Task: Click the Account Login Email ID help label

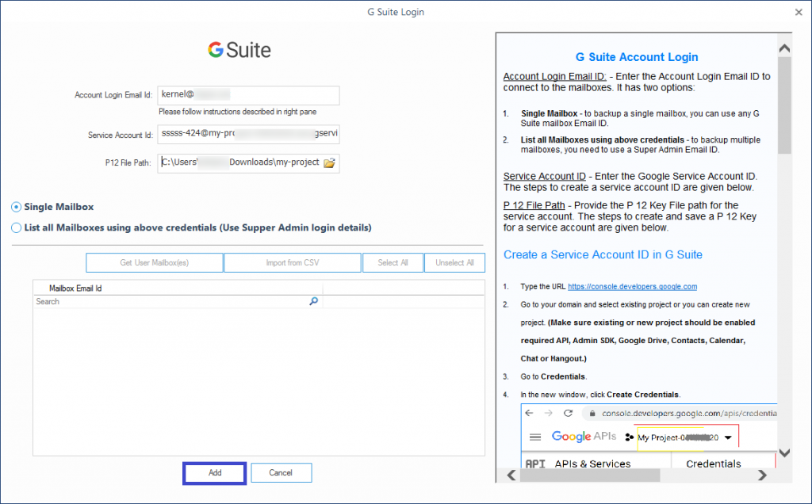Action: 554,77
